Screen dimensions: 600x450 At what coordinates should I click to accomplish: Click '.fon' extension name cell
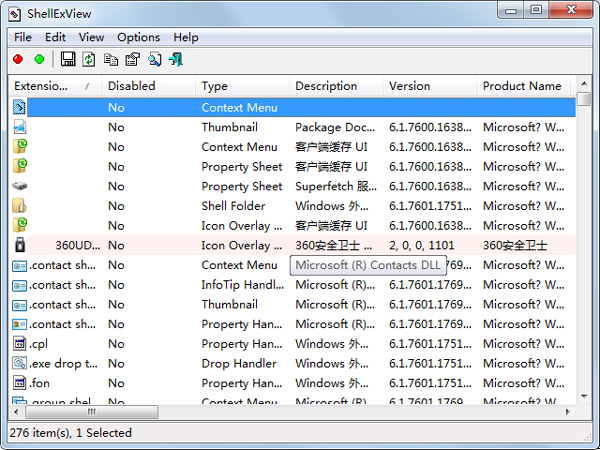pos(39,383)
